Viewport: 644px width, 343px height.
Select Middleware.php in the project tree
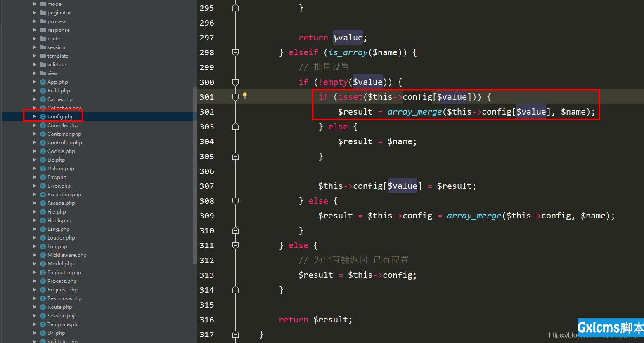67,255
